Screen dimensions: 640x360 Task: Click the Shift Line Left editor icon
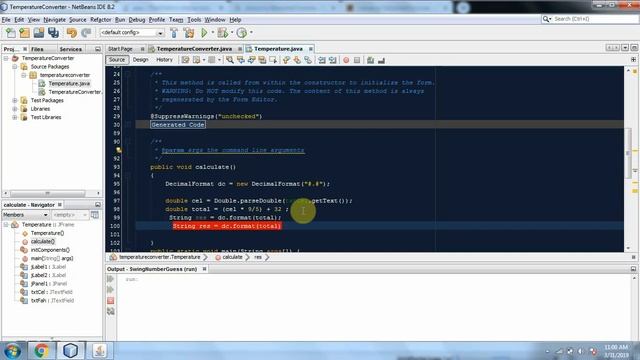pos(322,60)
